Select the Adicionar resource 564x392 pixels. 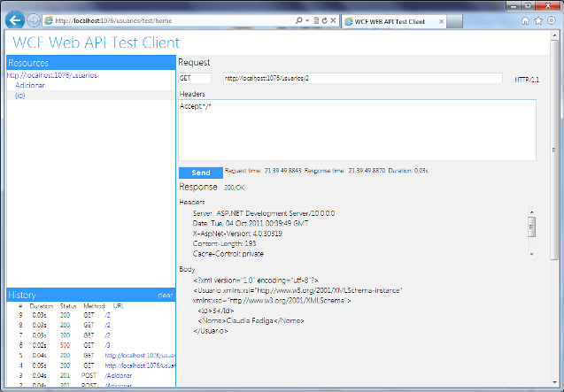coord(31,86)
